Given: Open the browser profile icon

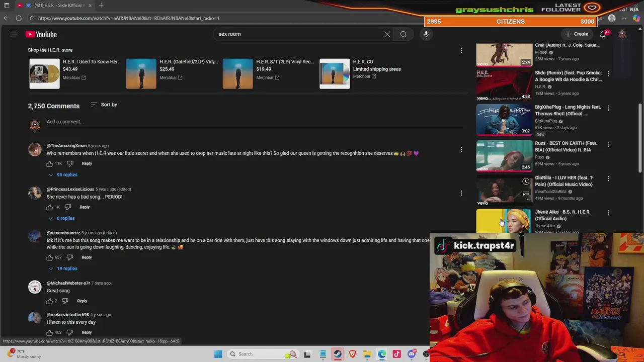Looking at the screenshot, I should (x=612, y=18).
